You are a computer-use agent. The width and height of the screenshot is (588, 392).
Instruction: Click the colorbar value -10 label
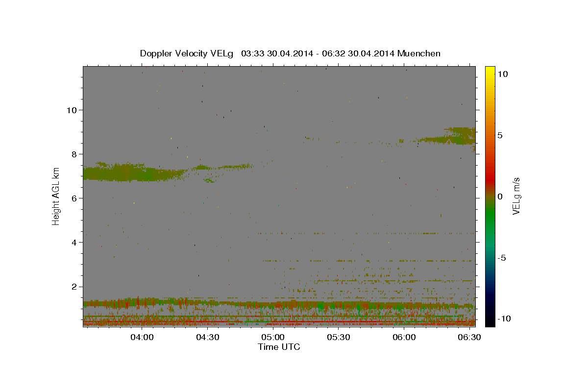coord(504,318)
